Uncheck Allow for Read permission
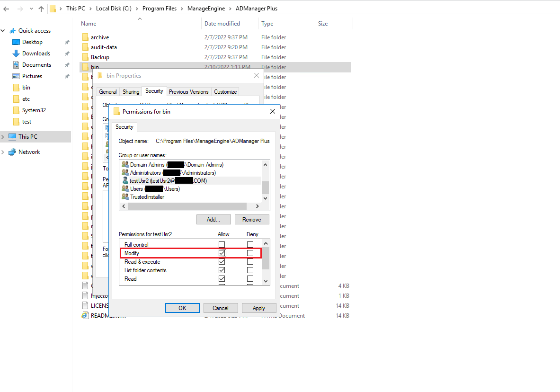The width and height of the screenshot is (560, 392). point(222,279)
